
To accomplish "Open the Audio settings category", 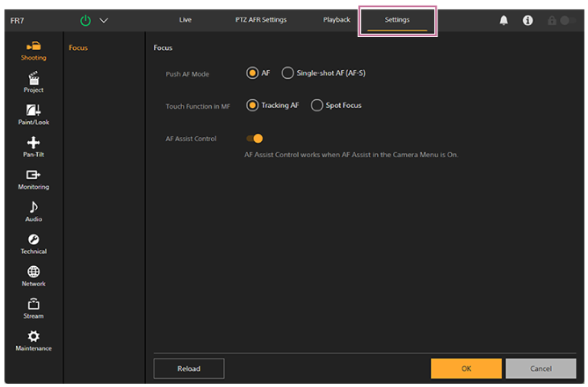I will tap(33, 211).
